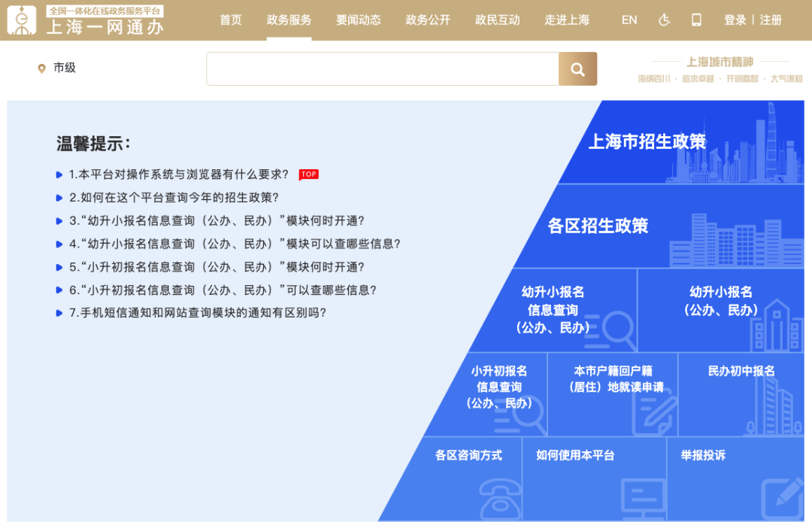Select the 政务公开 menu item
The width and height of the screenshot is (812, 528).
(428, 20)
